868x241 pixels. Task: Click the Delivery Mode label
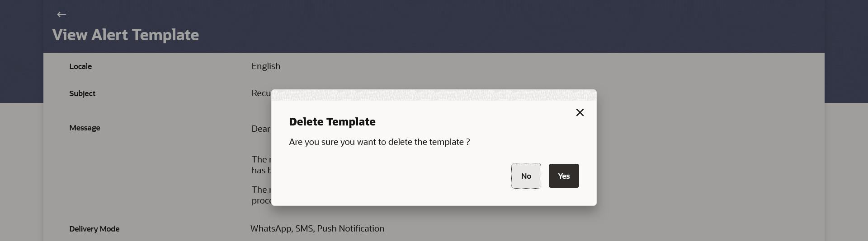coord(94,229)
